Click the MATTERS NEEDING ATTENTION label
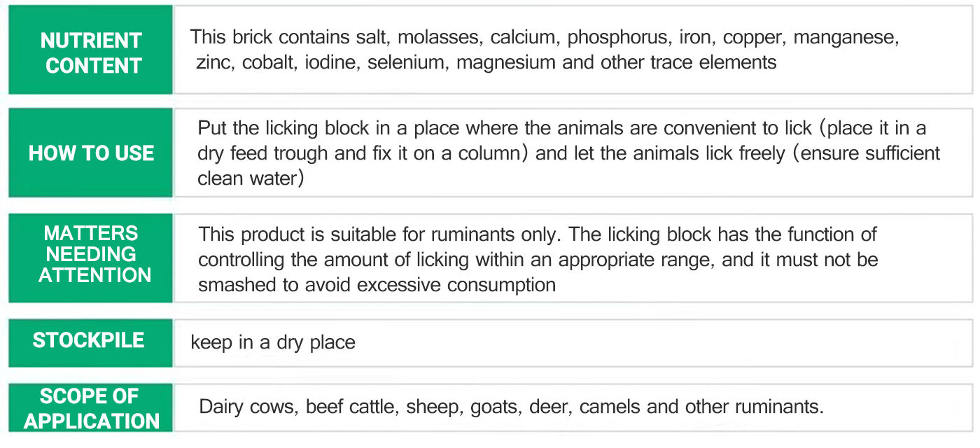Viewport: 980px width, 448px height. pos(94,254)
